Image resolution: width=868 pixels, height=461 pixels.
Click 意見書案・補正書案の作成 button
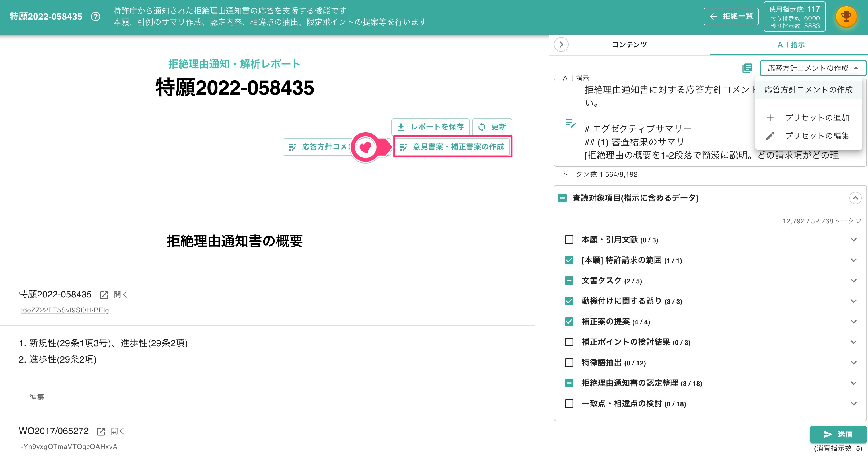click(452, 147)
